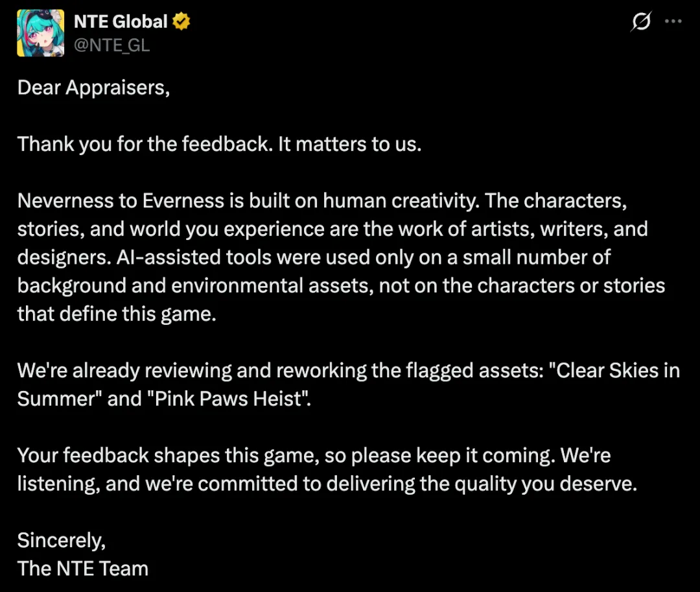
Task: Open the three-dot more options menu
Action: 673,21
